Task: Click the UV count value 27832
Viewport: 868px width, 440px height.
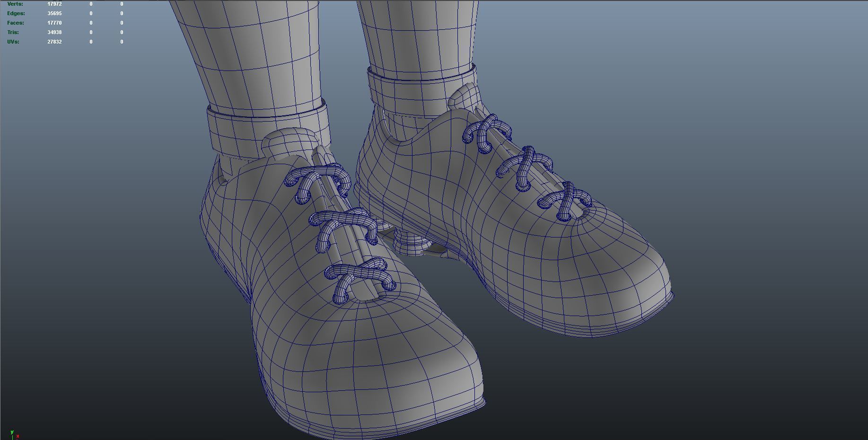Action: tap(54, 42)
